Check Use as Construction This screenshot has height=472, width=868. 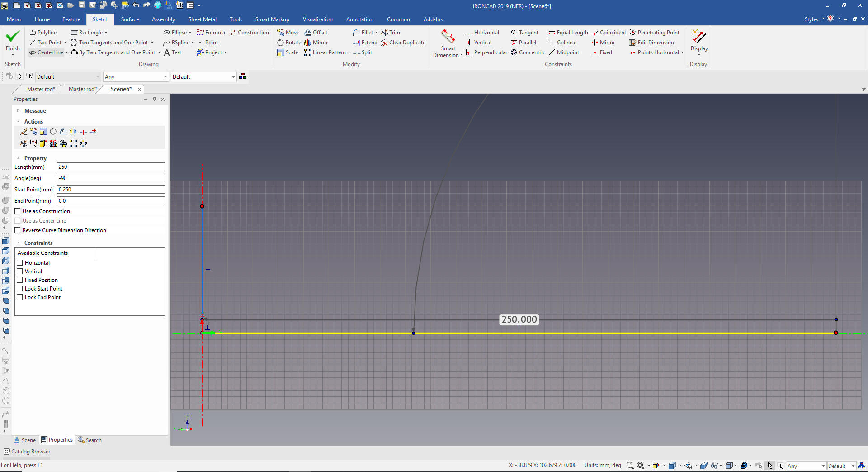tap(18, 211)
